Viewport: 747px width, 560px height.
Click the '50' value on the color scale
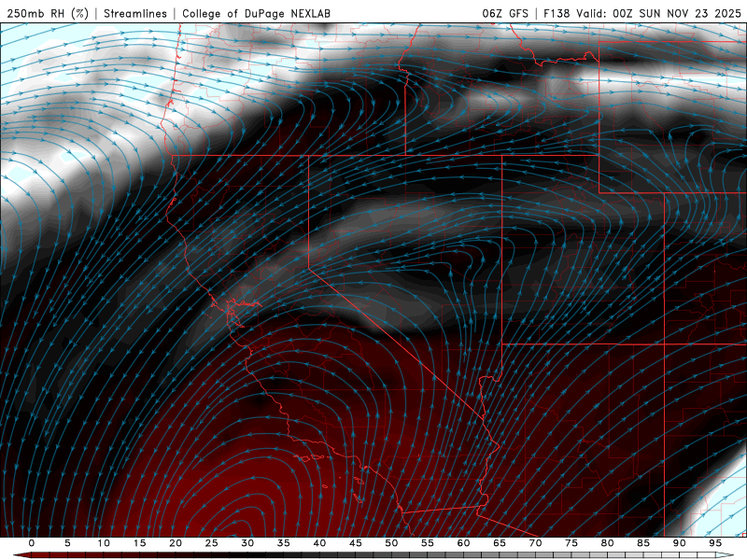pyautogui.click(x=391, y=543)
